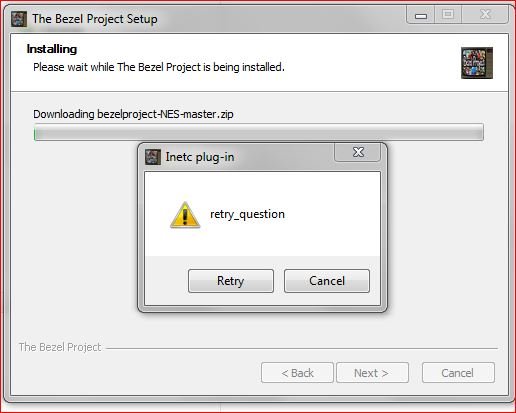
Task: Click the download progress bar
Action: [259, 132]
